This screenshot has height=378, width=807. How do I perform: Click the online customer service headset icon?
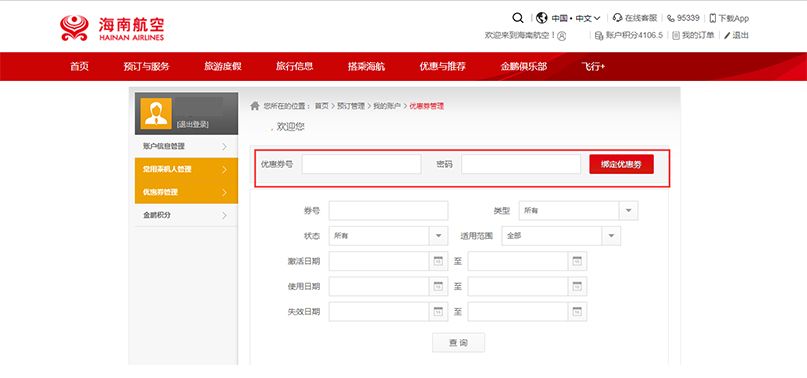tap(618, 18)
